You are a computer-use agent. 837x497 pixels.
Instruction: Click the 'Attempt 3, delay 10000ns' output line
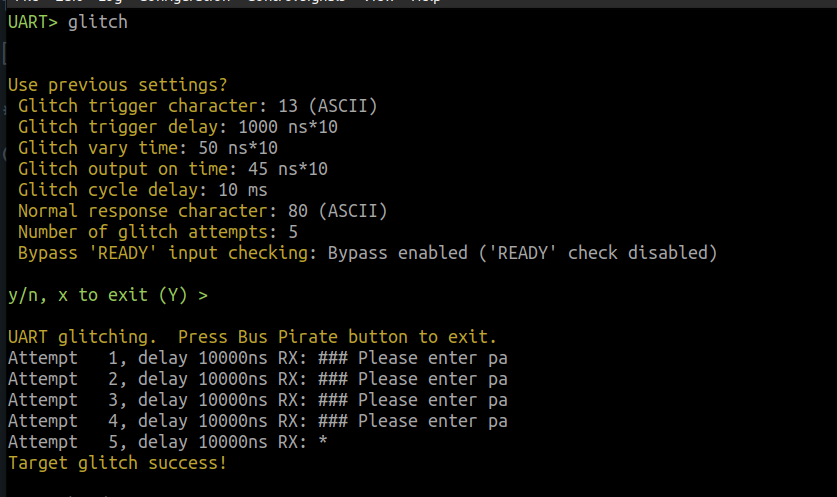pos(258,400)
